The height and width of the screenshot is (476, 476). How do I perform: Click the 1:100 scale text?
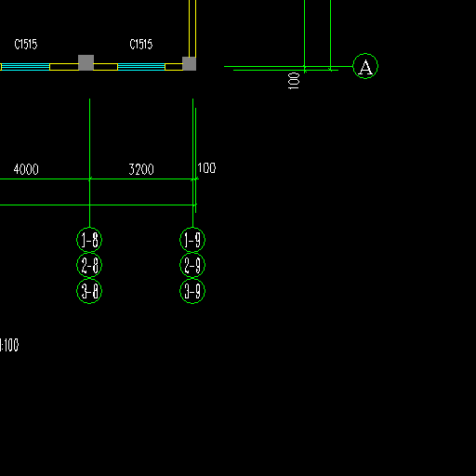pos(9,345)
